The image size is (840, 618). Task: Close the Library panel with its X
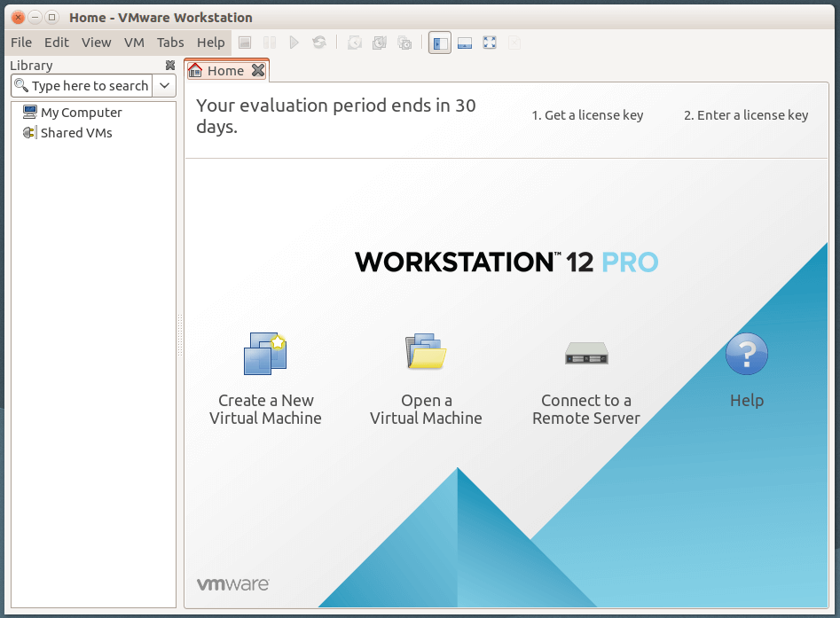[170, 66]
